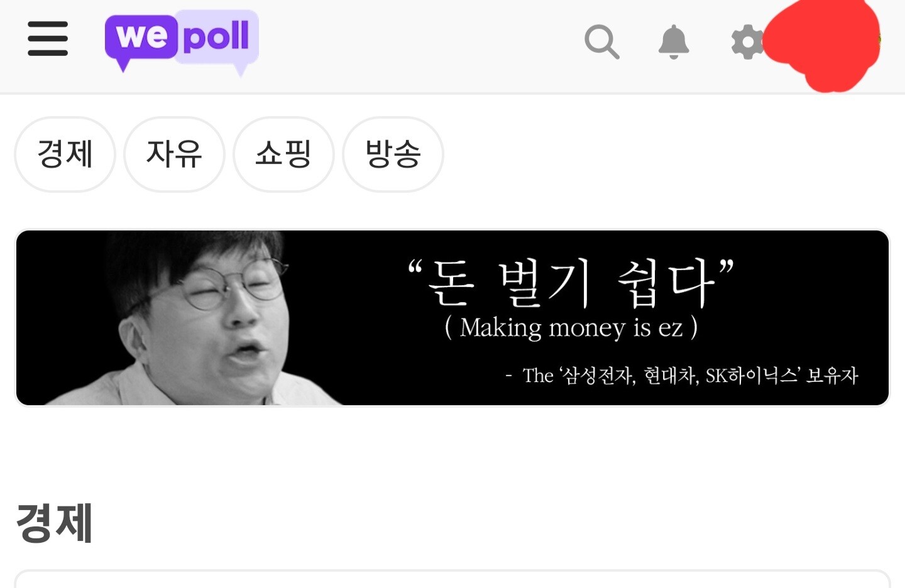Switch to the 방송 category chip

[x=393, y=154]
